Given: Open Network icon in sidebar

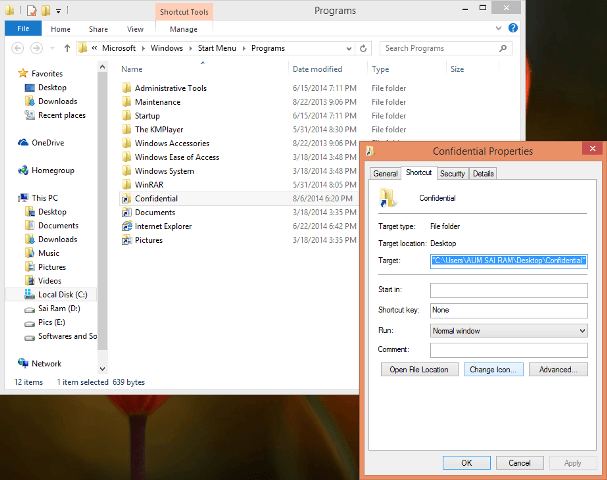Looking at the screenshot, I should pyautogui.click(x=23, y=363).
